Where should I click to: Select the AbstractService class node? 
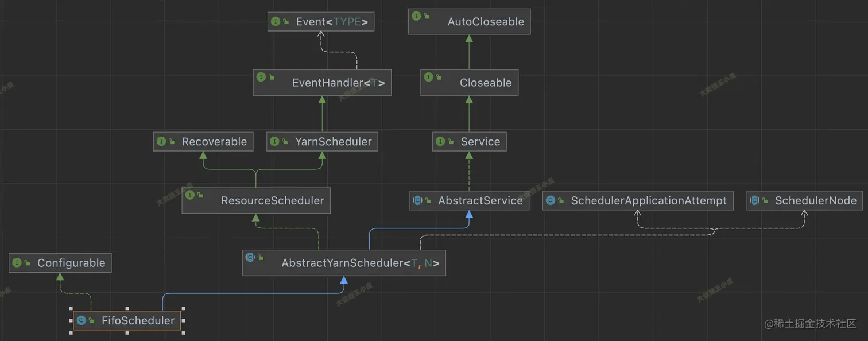pyautogui.click(x=469, y=200)
